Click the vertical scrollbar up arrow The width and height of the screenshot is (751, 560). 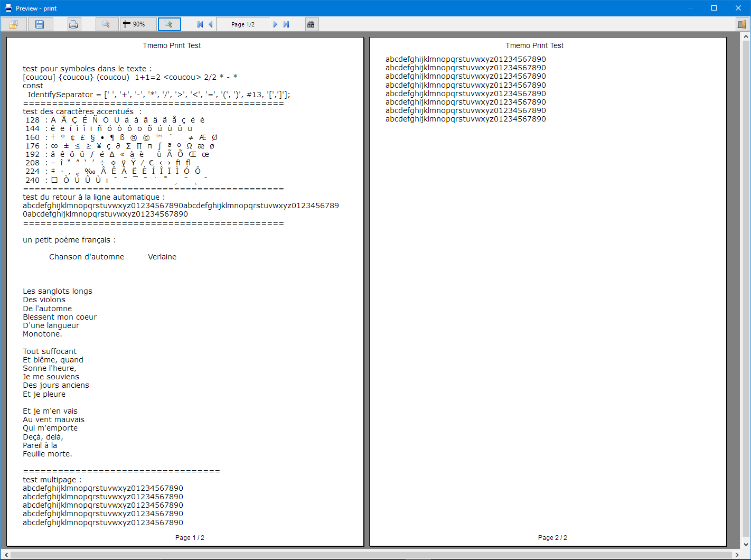click(746, 36)
